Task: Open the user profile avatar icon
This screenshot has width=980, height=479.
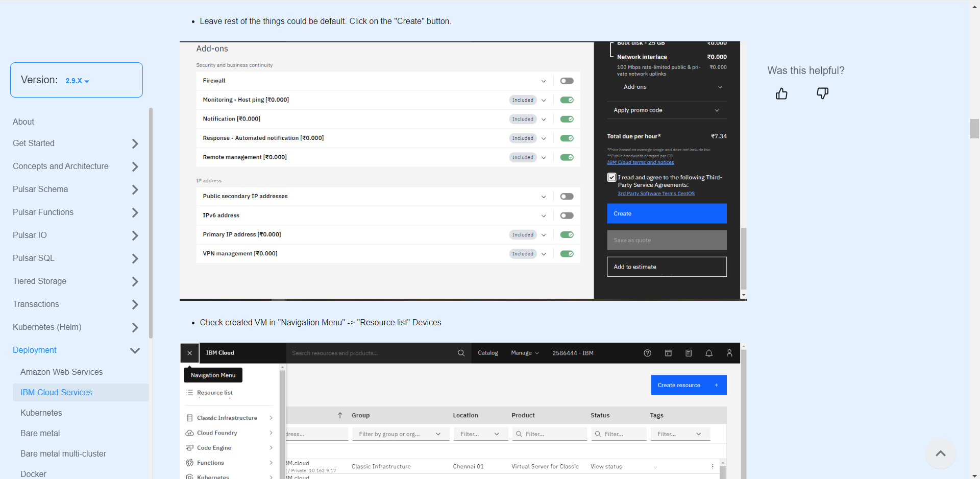Action: (729, 353)
